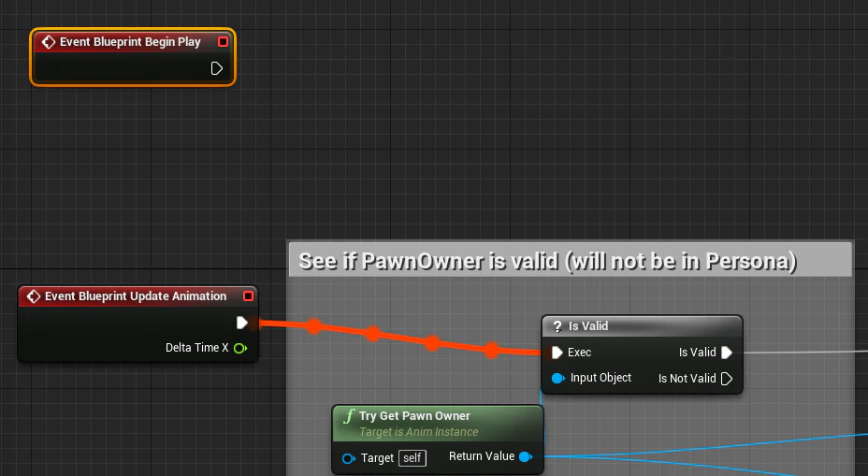Viewport: 868px width, 476px height.
Task: Select the Try Get Pawn Owner node title
Action: (414, 415)
